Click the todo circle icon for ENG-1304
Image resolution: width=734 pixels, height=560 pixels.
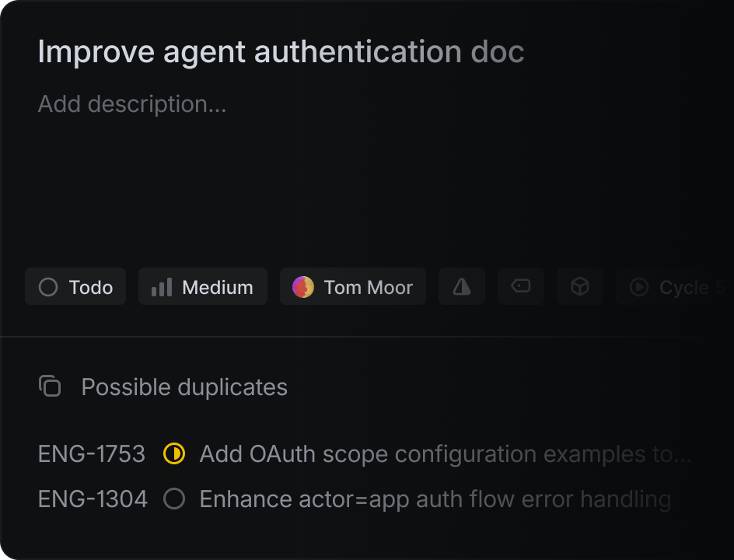[x=174, y=499]
